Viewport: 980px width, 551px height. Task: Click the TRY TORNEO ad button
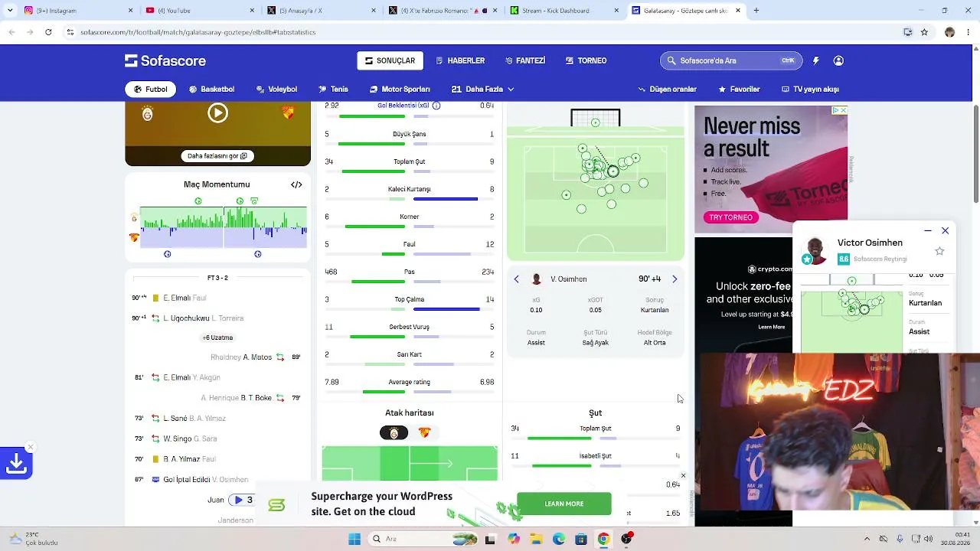click(x=730, y=217)
